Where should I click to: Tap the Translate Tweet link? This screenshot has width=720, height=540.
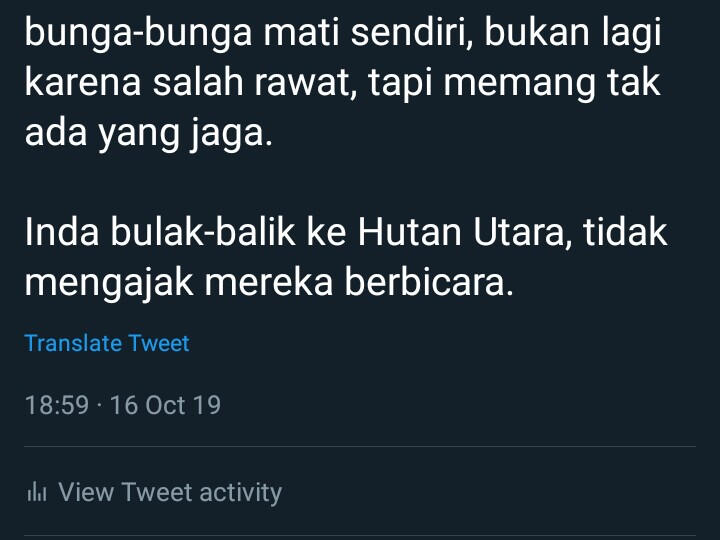107,343
